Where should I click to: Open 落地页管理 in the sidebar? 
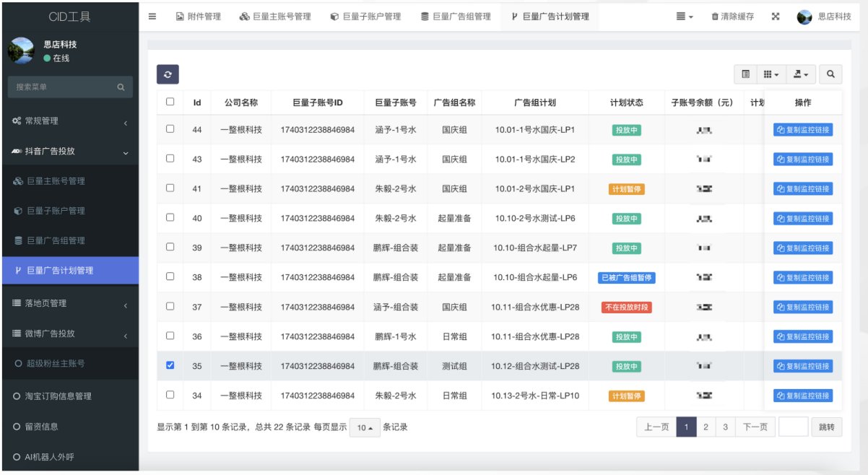pos(46,303)
